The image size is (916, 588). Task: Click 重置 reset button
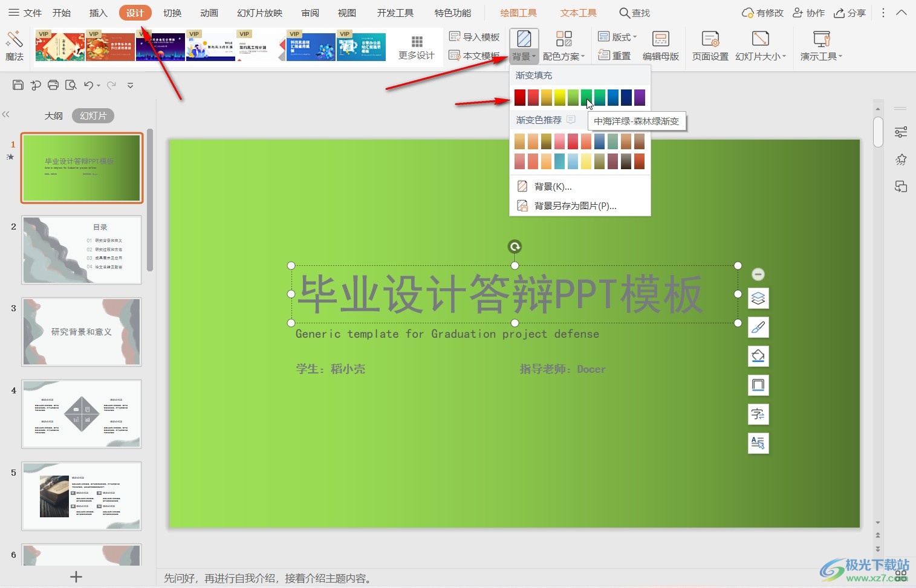[614, 56]
